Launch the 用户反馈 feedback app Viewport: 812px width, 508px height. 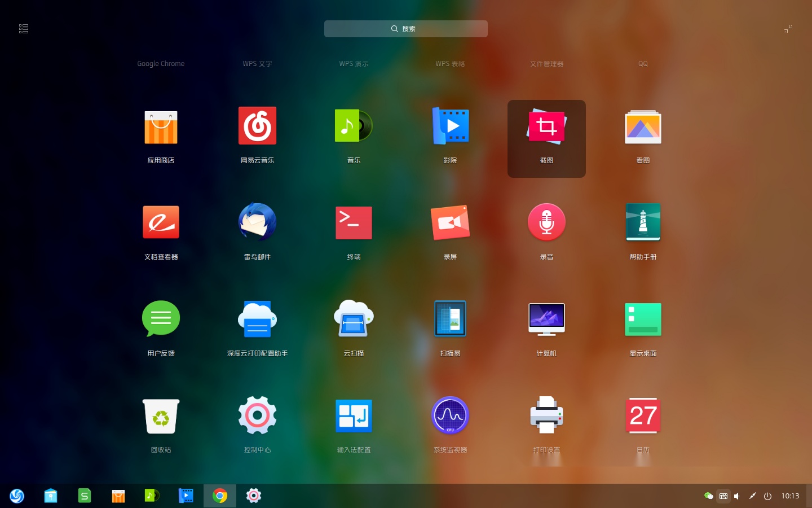[x=161, y=319]
